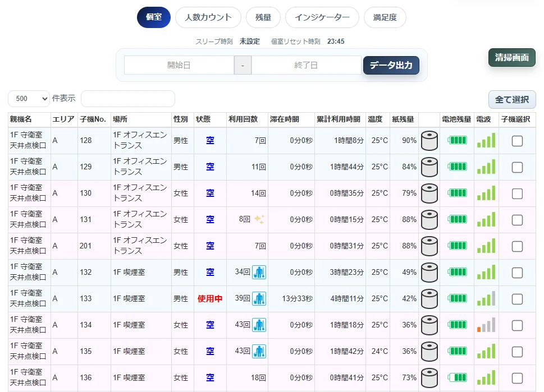This screenshot has width=544, height=392.
Task: Click the 終了日 date field
Action: 306,65
